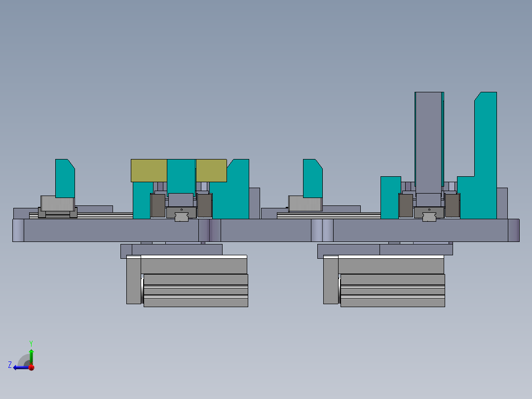Select the right olive-colored block
This screenshot has width=532, height=399.
point(211,170)
